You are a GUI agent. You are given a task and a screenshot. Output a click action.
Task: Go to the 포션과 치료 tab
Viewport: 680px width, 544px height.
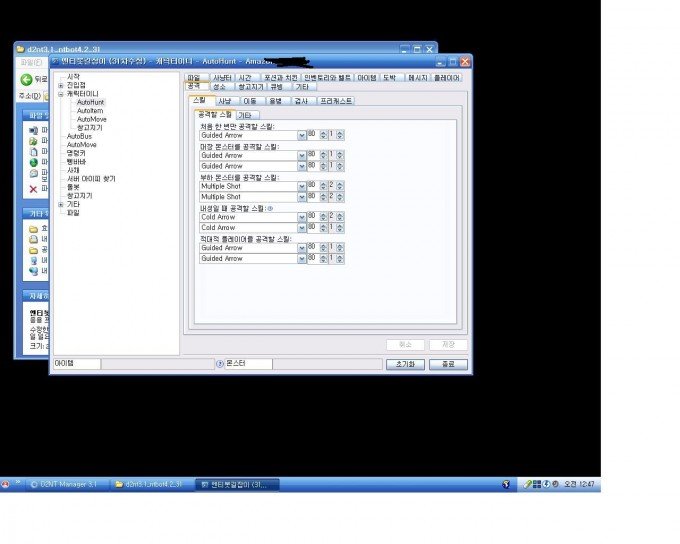tap(280, 77)
